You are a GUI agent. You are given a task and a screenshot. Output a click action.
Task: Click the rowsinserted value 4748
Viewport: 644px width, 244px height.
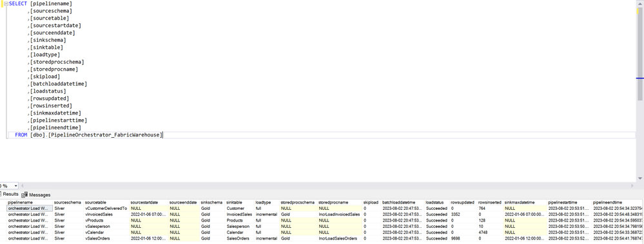[491, 232]
